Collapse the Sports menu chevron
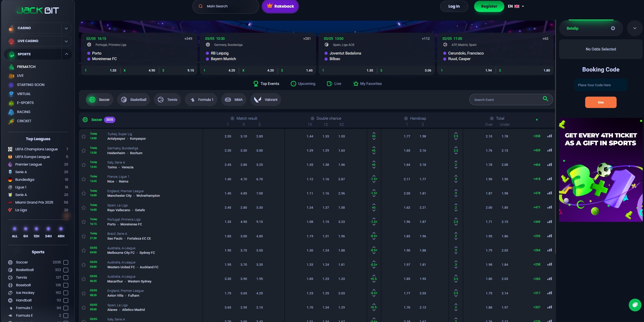This screenshot has height=322, width=644. coord(66,54)
